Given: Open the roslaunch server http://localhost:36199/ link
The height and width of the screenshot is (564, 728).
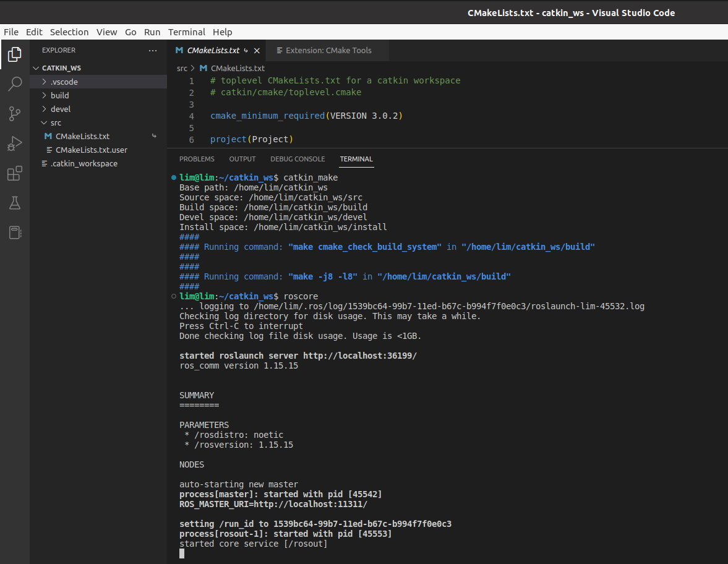Looking at the screenshot, I should click(x=360, y=356).
